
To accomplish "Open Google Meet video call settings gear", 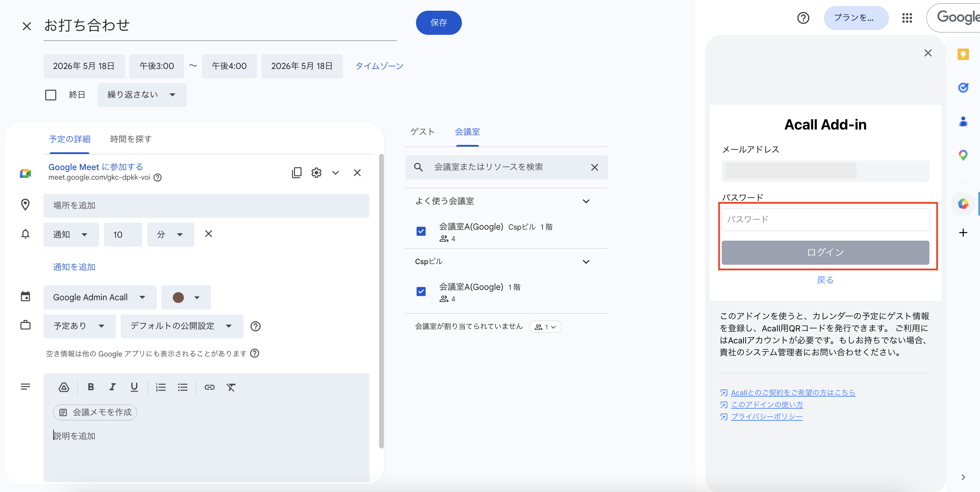I will [316, 173].
